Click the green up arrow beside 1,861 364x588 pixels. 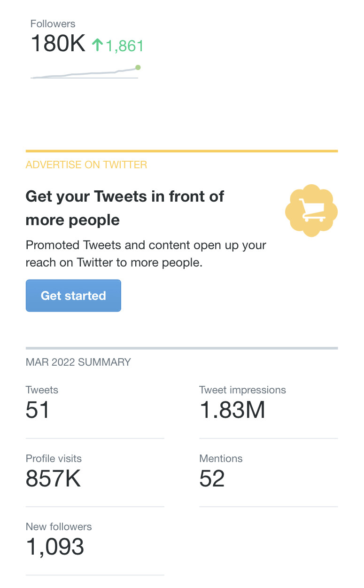[97, 45]
